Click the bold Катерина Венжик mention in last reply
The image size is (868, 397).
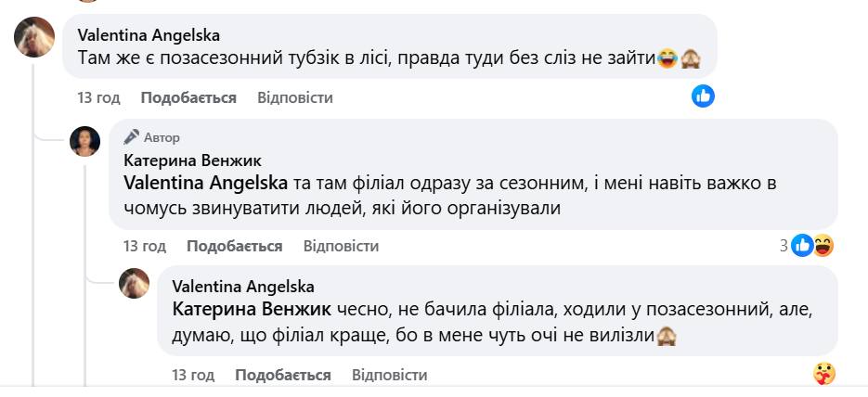tap(250, 311)
